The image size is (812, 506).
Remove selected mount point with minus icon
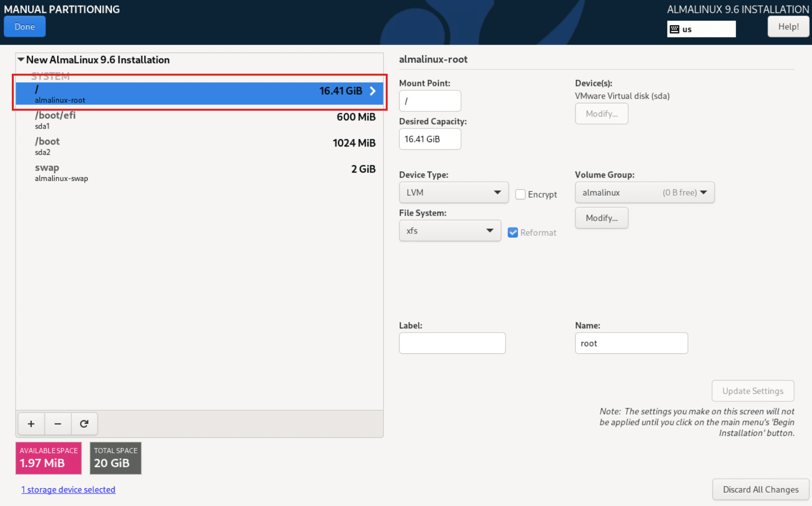point(58,424)
